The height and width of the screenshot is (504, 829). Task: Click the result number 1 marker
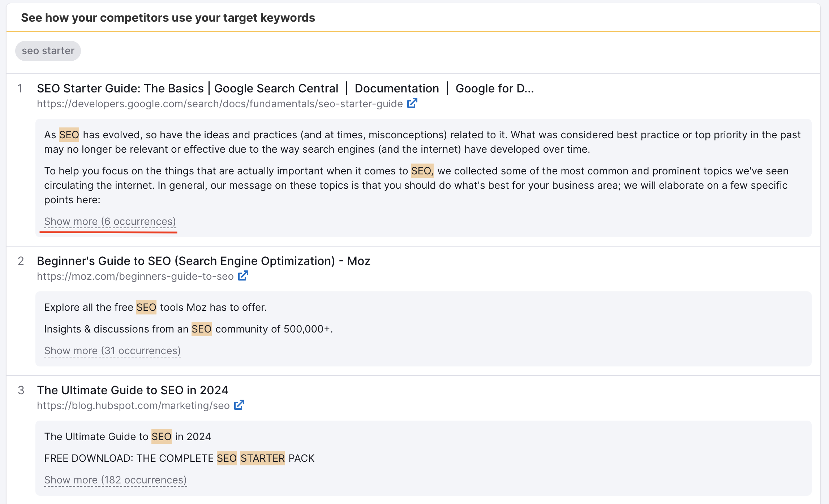pos(21,88)
